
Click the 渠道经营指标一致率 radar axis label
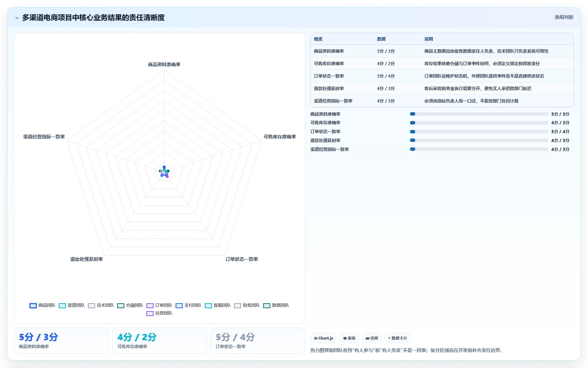44,137
